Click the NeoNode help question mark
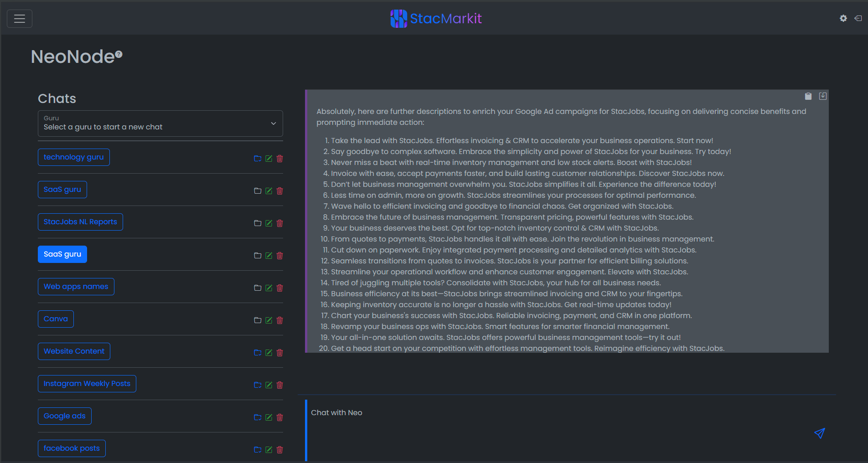The image size is (868, 463). click(119, 54)
